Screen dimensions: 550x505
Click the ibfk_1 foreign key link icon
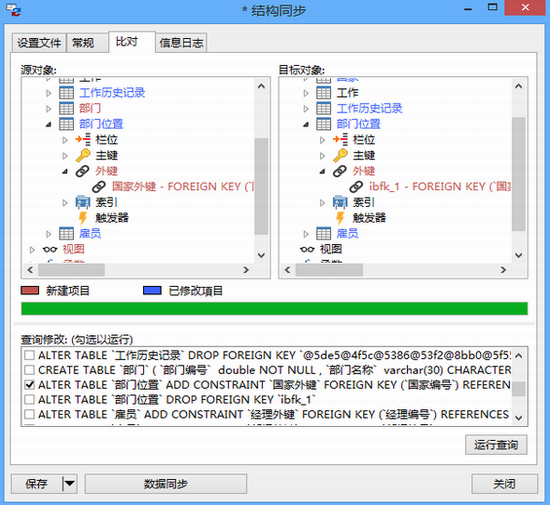click(x=356, y=187)
